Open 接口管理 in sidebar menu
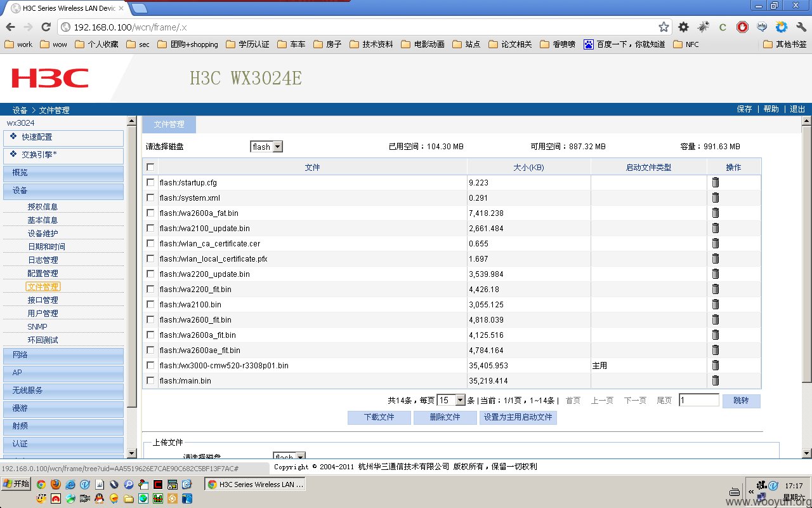The width and height of the screenshot is (812, 508). coord(43,300)
